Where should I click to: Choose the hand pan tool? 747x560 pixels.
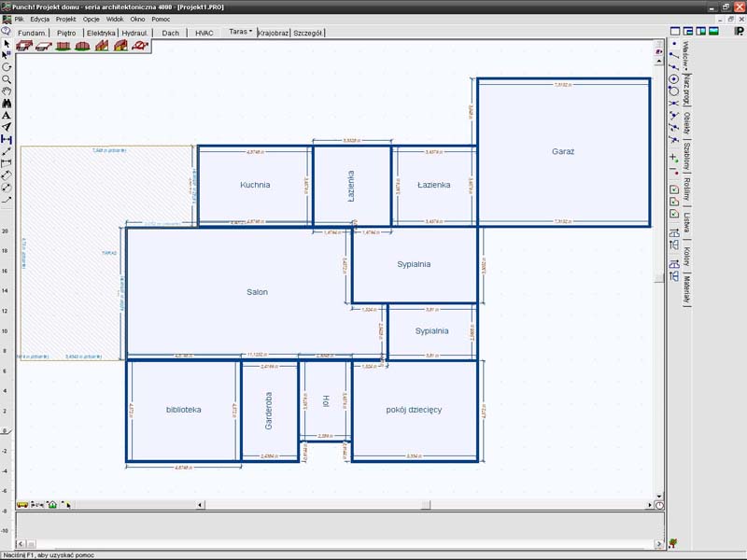tap(7, 91)
